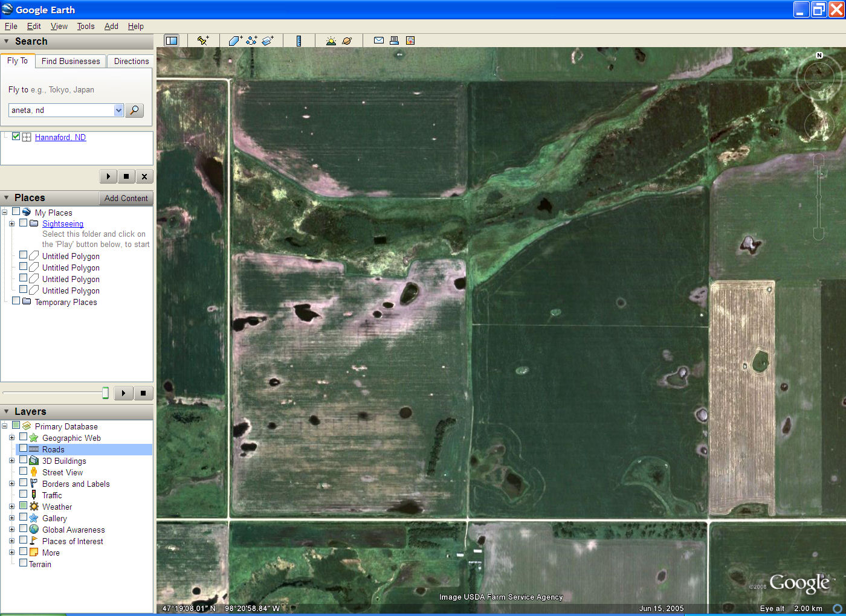The width and height of the screenshot is (846, 616).
Task: Check the first Untitled Polygon checkbox
Action: [x=23, y=255]
